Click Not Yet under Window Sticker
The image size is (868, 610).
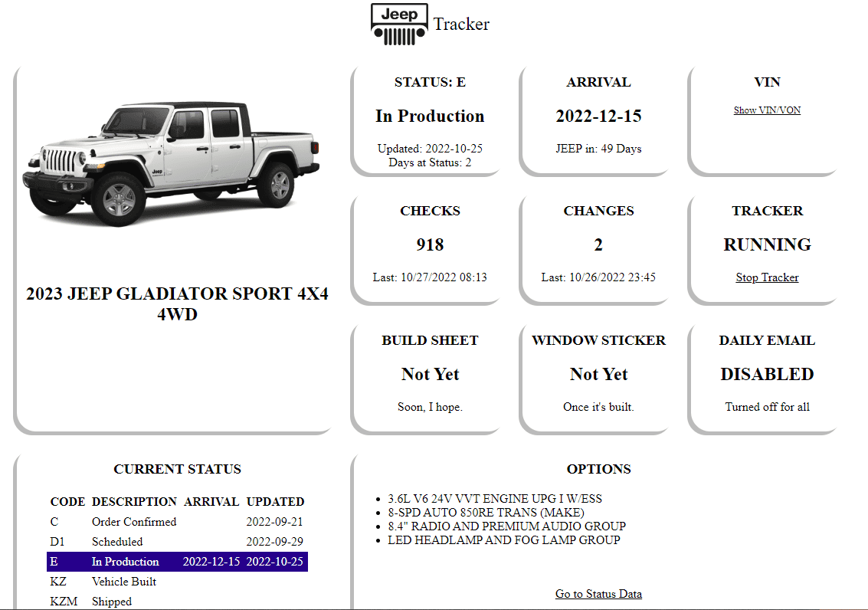pyautogui.click(x=598, y=374)
